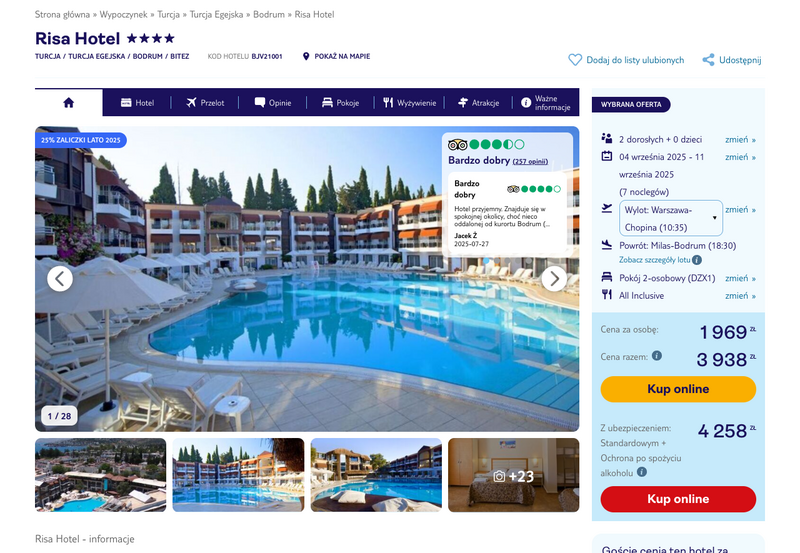Open the Wylot Warszawa-Chopina dropdown
The image size is (800, 553).
(x=671, y=218)
